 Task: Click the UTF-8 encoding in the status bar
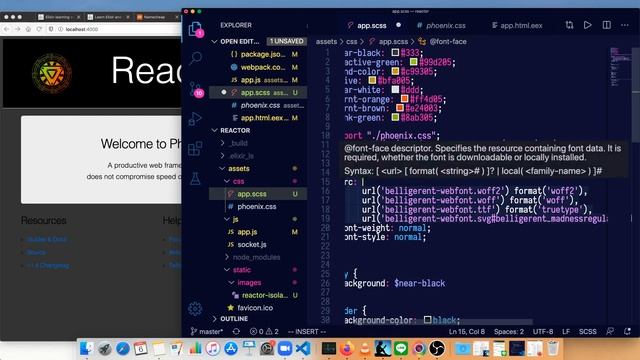click(x=543, y=331)
